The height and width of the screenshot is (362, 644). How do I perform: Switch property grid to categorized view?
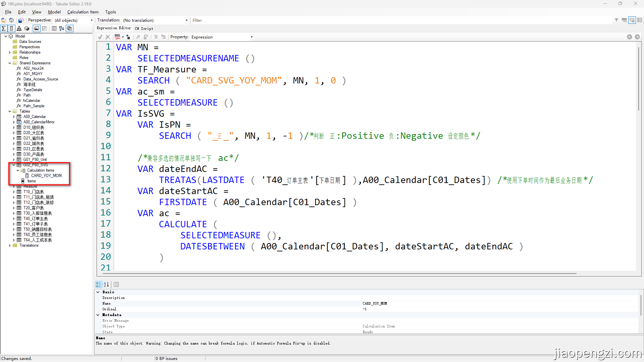pyautogui.click(x=99, y=284)
